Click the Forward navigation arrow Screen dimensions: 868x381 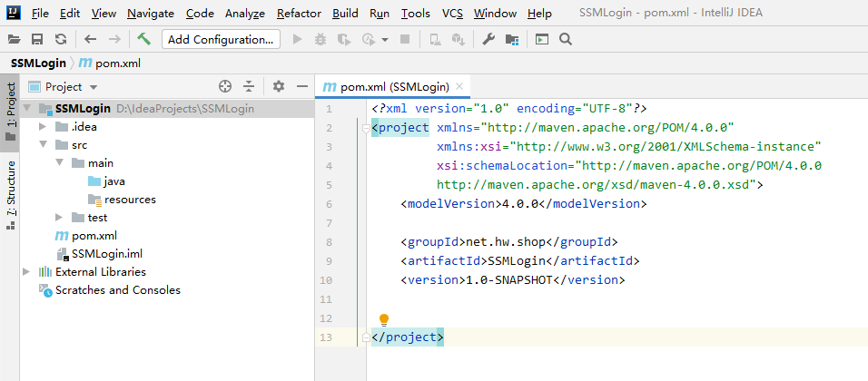(x=114, y=39)
